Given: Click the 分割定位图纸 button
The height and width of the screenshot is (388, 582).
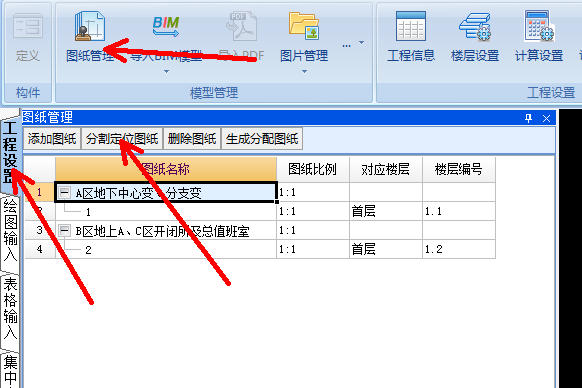Looking at the screenshot, I should tap(122, 139).
